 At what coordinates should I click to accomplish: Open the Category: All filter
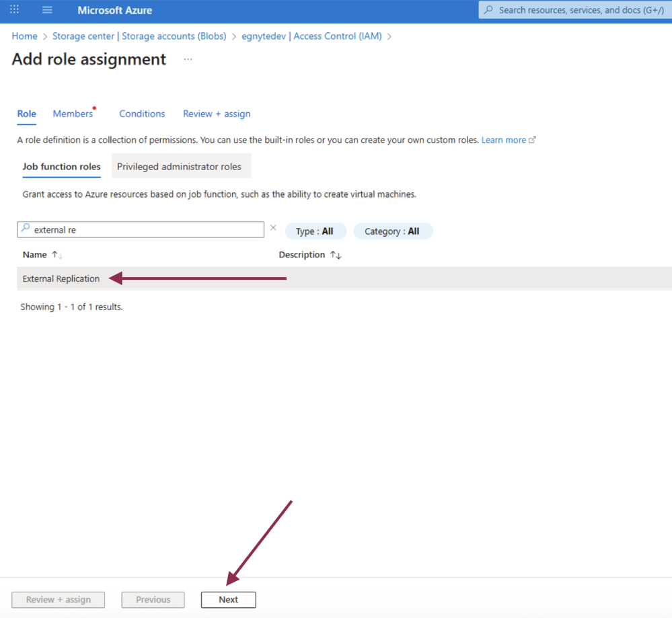[393, 231]
